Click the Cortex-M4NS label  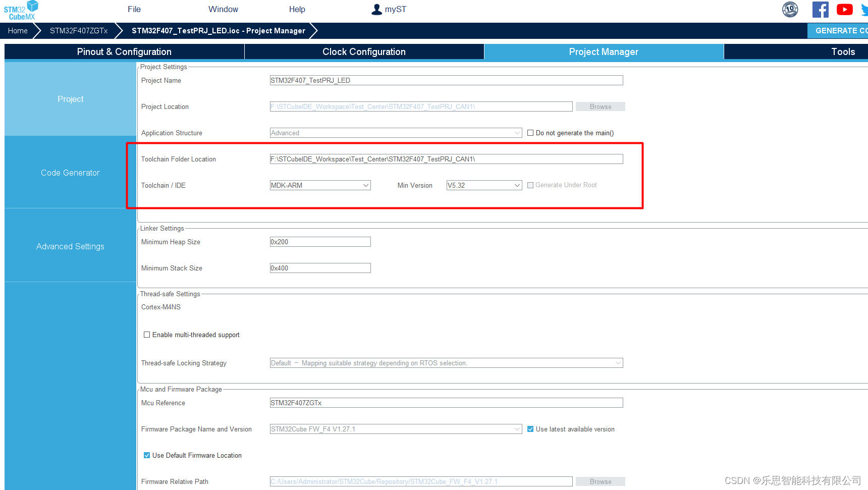point(161,307)
